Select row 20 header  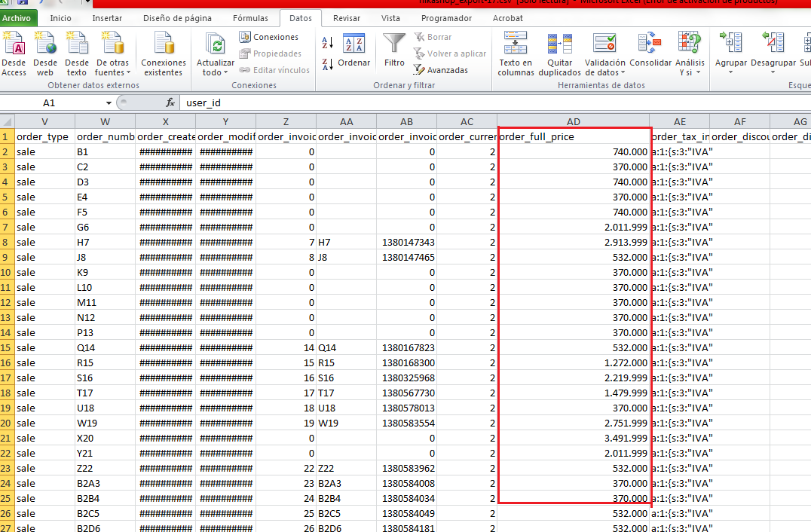pos(8,423)
